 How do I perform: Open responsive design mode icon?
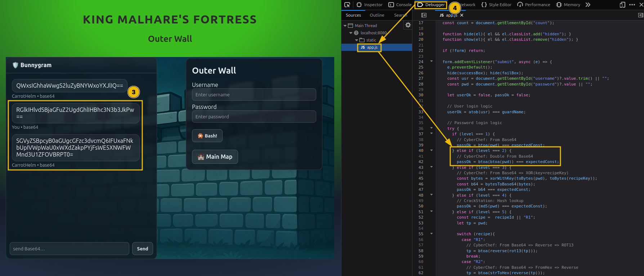tap(622, 5)
